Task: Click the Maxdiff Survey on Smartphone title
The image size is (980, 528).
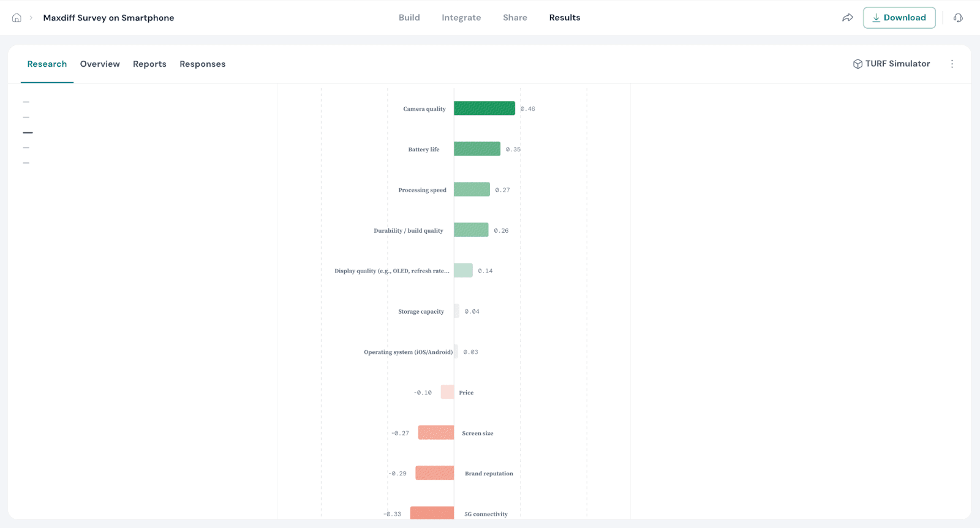Action: pyautogui.click(x=108, y=18)
